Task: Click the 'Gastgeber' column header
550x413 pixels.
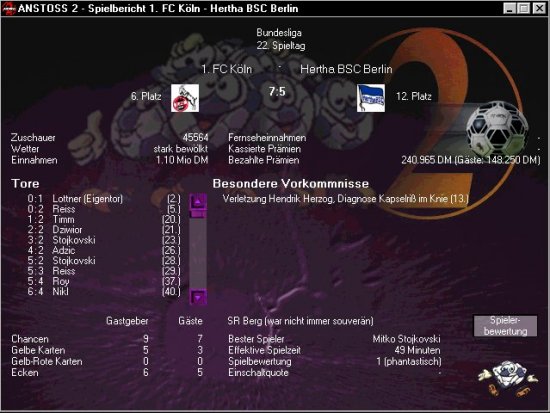Action: [127, 321]
